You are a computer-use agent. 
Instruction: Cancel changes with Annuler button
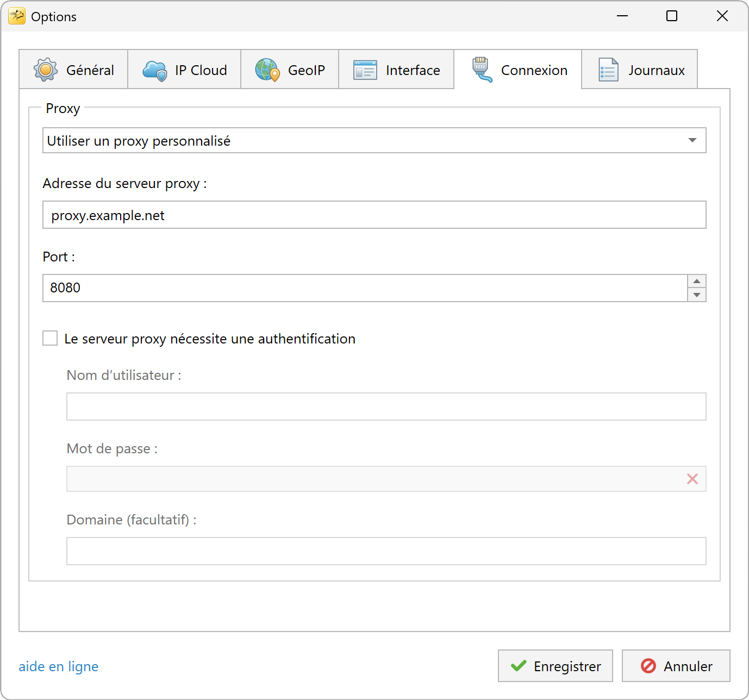[x=676, y=666]
